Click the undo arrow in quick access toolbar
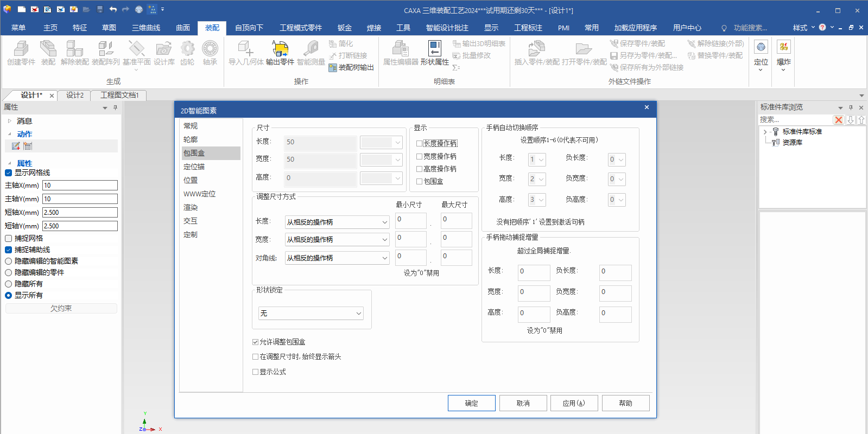This screenshot has height=434, width=868. click(x=113, y=10)
